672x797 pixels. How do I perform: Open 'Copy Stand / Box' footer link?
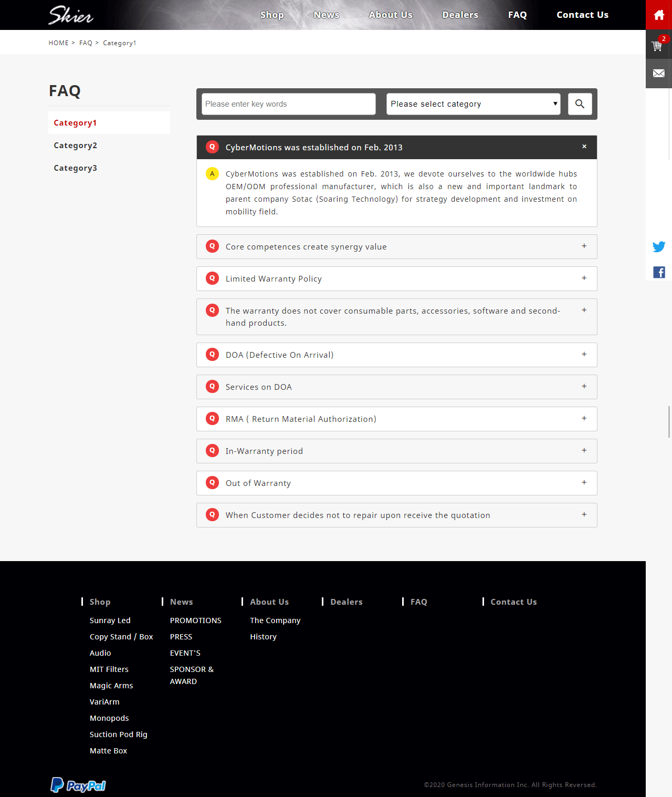(121, 636)
